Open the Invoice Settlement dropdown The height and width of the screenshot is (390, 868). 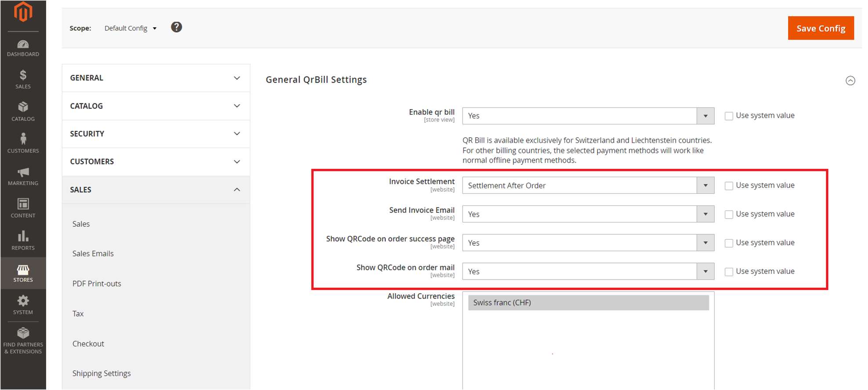[588, 186]
